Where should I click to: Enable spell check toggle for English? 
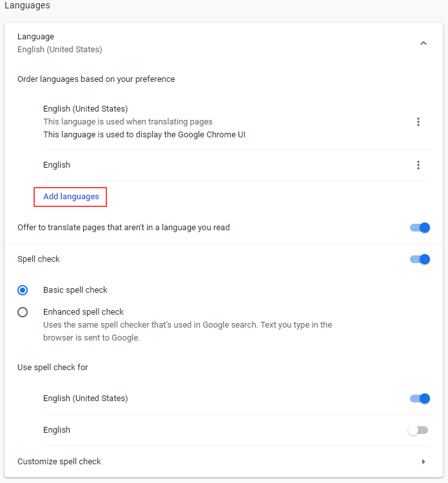pos(418,430)
